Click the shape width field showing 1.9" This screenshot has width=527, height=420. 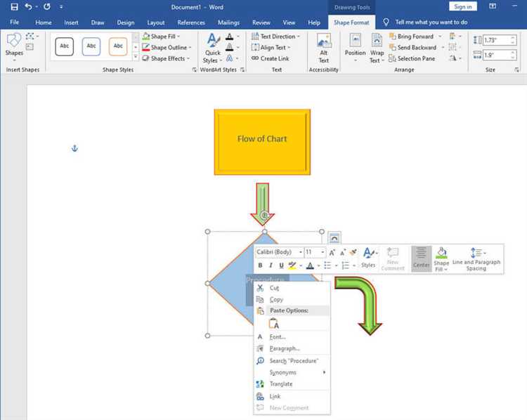point(497,55)
